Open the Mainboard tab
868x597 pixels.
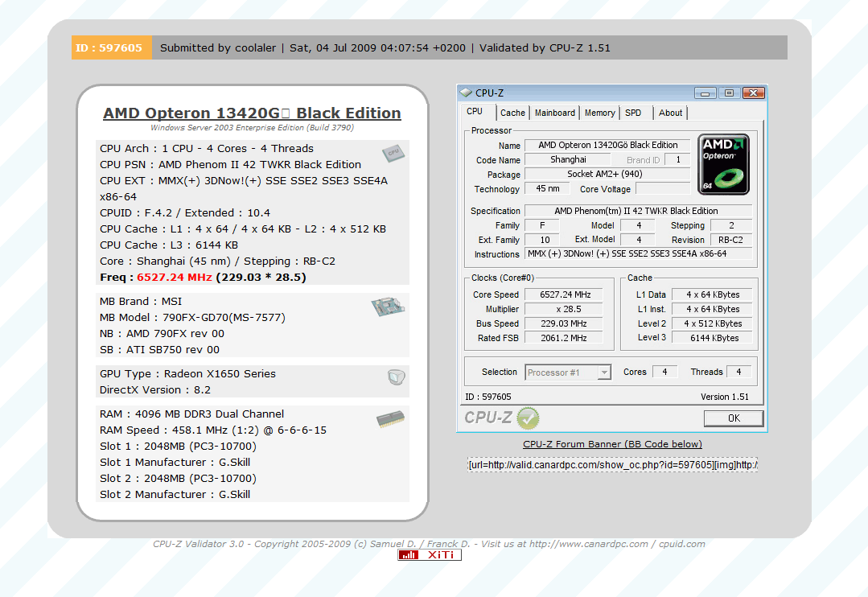[x=555, y=113]
